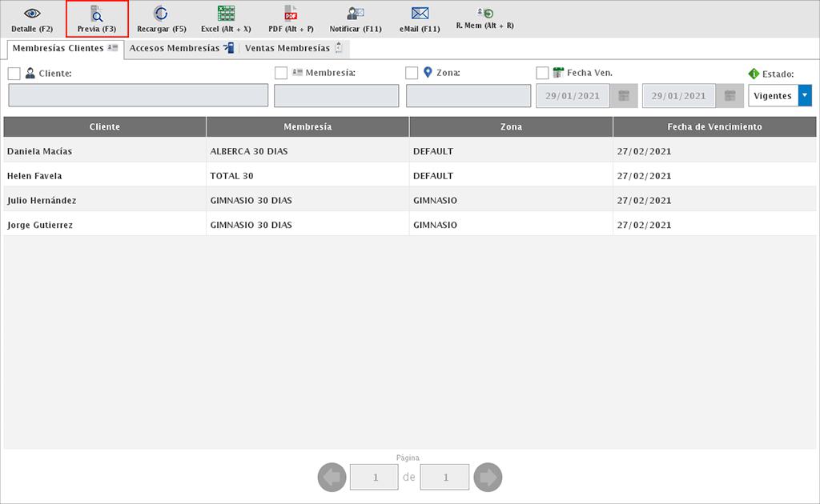The image size is (820, 504).
Task: Click the Cliente filter text field
Action: point(138,96)
